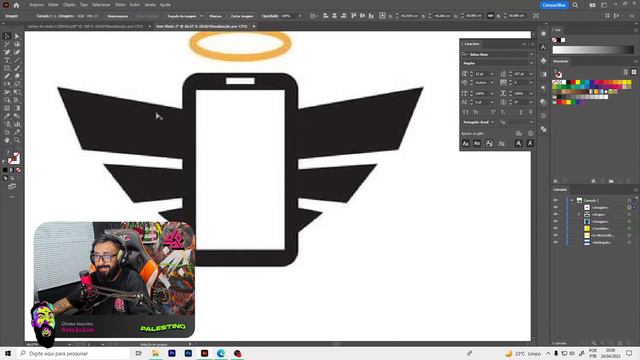Toggle Underline in Character panel

pos(520,112)
